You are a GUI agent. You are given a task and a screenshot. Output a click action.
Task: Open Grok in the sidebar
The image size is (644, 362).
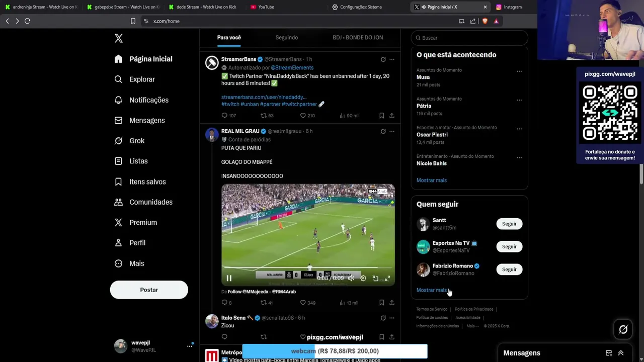129,141
